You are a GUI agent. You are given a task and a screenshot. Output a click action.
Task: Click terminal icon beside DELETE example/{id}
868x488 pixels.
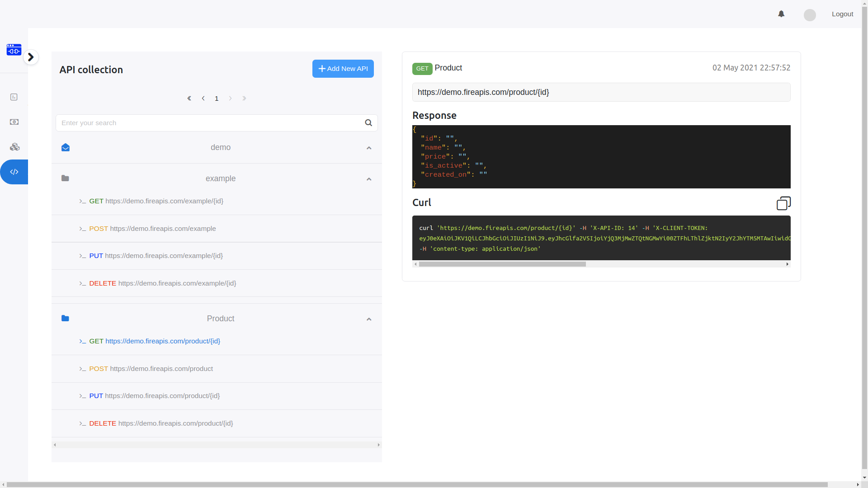tap(83, 284)
